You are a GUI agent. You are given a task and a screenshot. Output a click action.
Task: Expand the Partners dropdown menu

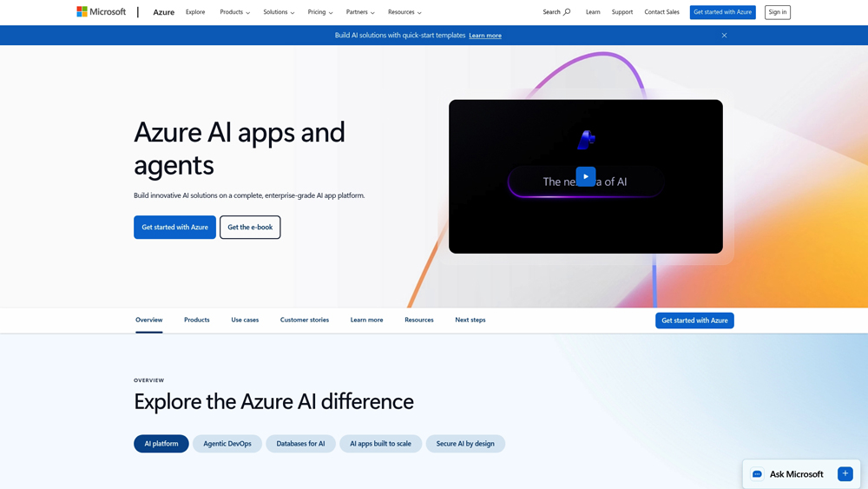pyautogui.click(x=360, y=11)
